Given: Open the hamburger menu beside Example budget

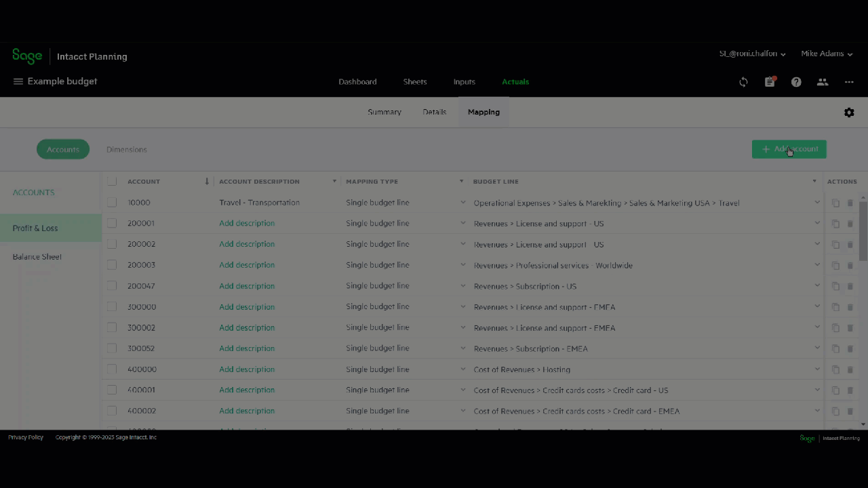Looking at the screenshot, I should pyautogui.click(x=18, y=81).
